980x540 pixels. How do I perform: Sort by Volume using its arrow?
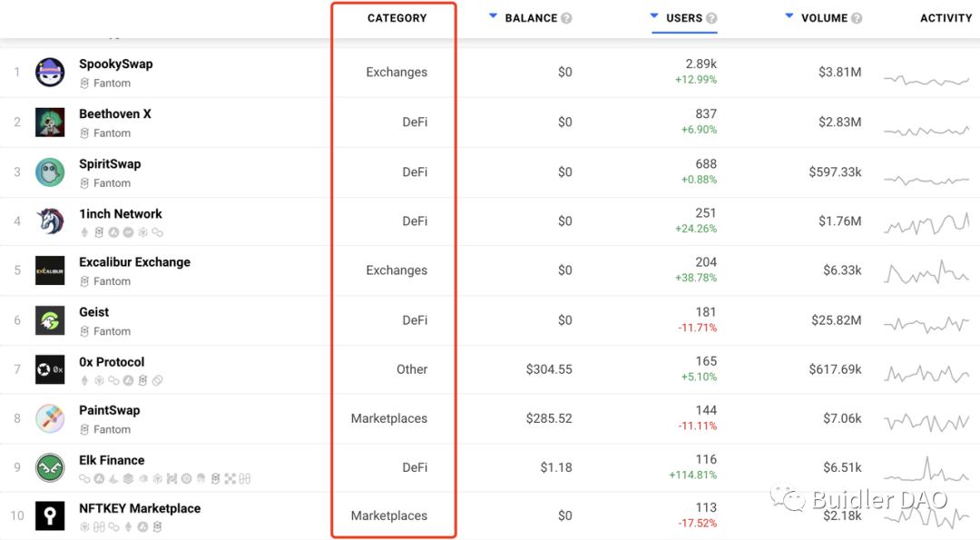[789, 16]
